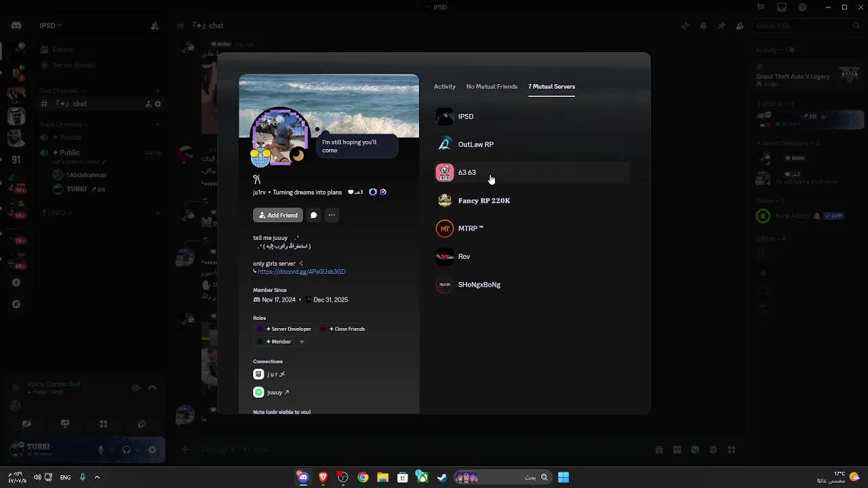The image size is (868, 488).
Task: Open the gift icon in message bar
Action: [x=658, y=449]
